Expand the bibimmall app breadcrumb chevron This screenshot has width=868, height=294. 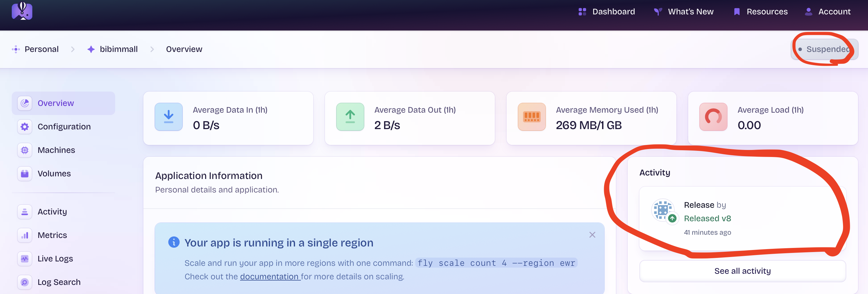152,49
